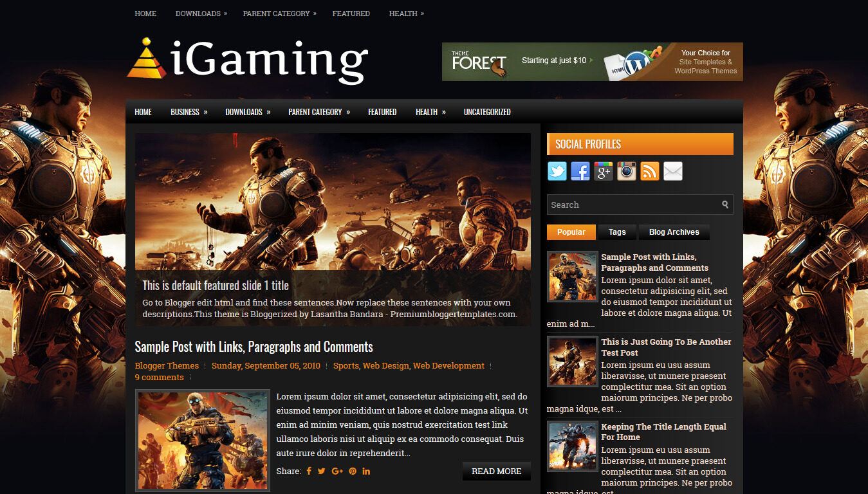Open the Google Plus social profile icon

(604, 171)
